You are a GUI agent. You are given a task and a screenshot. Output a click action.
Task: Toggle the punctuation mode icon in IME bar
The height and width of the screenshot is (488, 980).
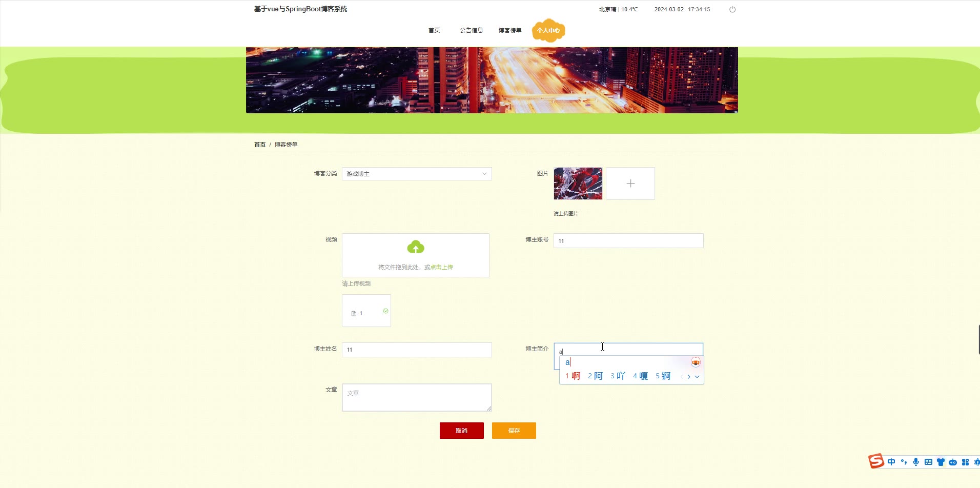pos(904,462)
